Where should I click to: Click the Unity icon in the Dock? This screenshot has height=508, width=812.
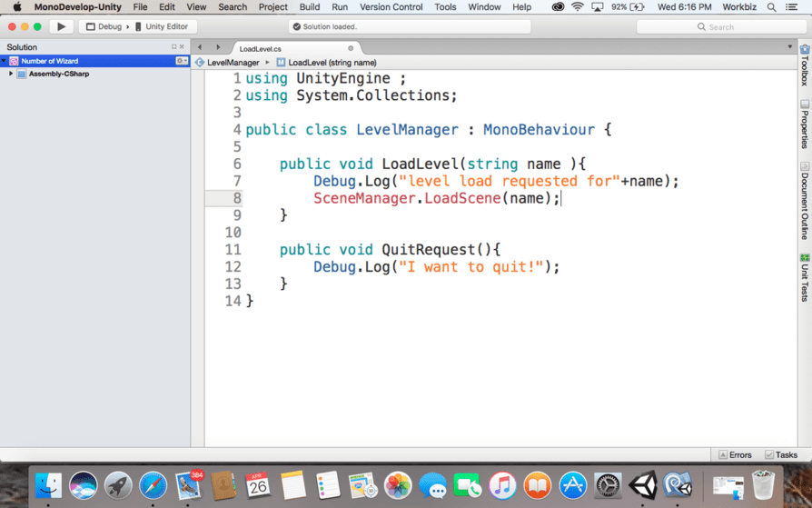[643, 485]
